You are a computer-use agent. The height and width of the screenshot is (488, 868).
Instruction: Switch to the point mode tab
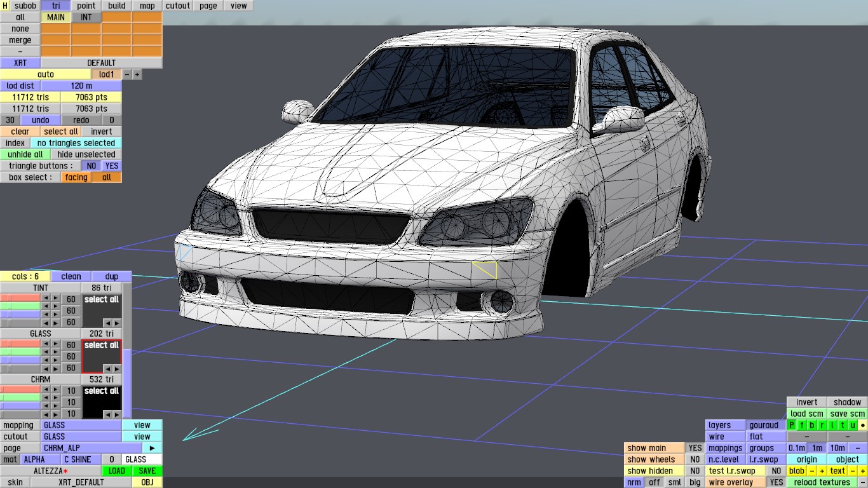click(86, 6)
